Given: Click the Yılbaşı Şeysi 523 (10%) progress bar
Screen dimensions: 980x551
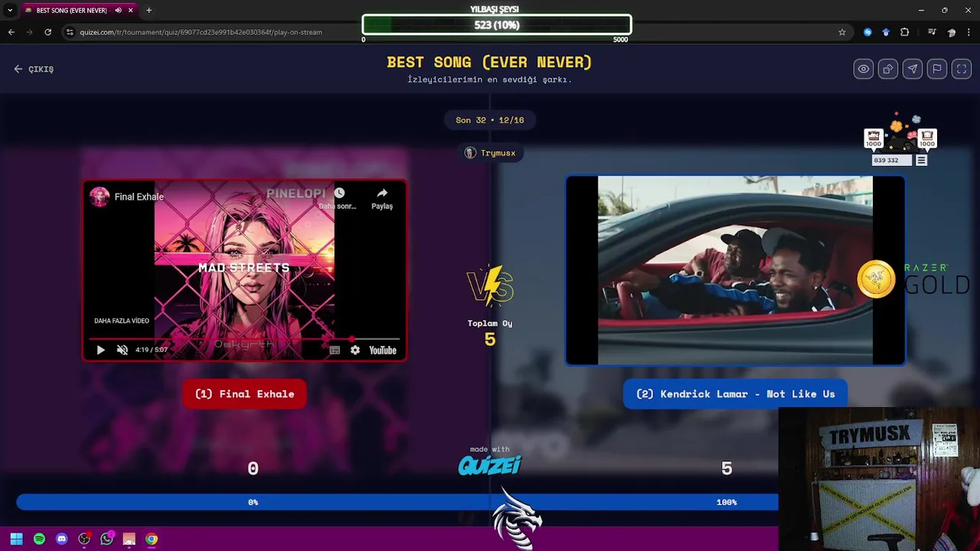Looking at the screenshot, I should [x=497, y=24].
